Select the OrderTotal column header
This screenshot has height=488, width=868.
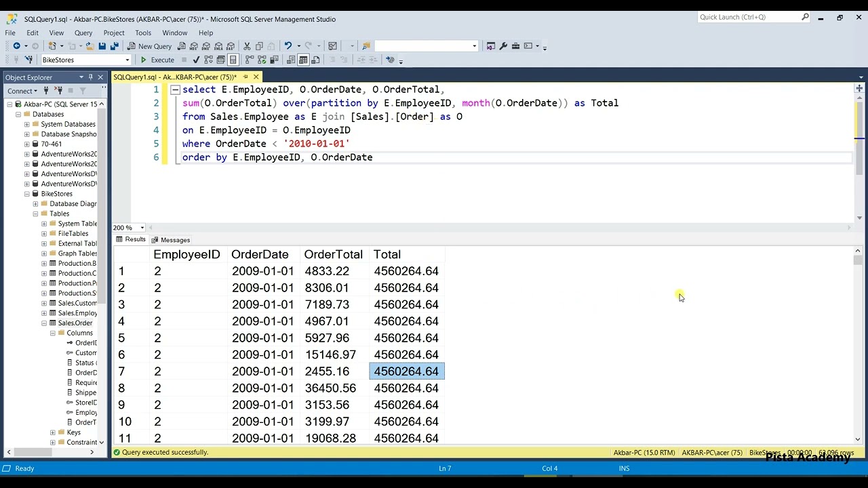[334, 254]
